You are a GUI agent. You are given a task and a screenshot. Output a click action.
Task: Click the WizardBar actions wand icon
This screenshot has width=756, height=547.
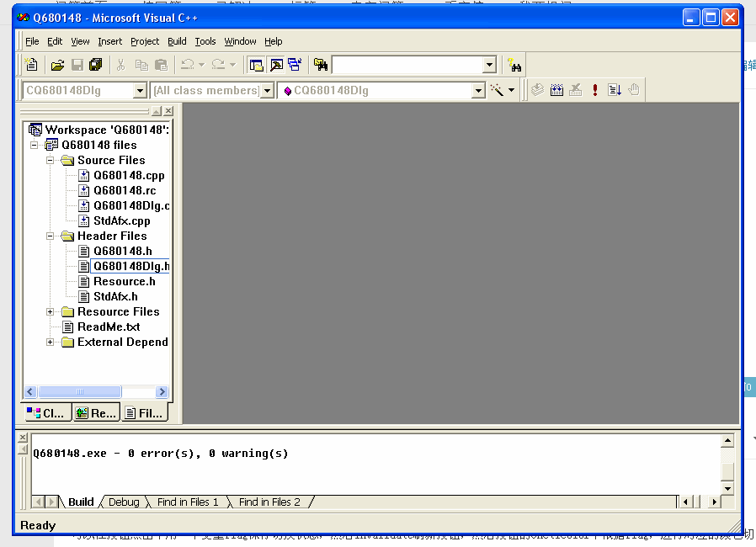(x=497, y=90)
